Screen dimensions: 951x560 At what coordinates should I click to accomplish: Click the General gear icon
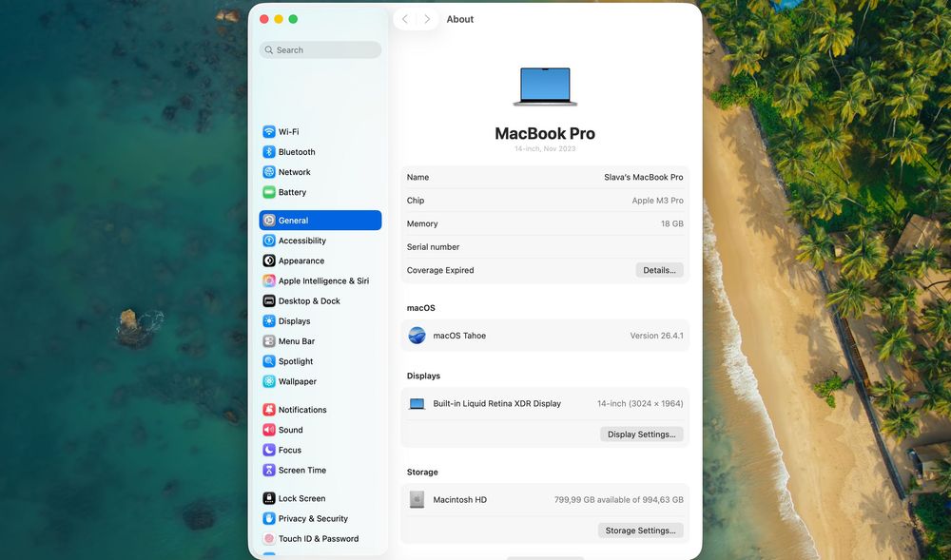[x=269, y=221]
